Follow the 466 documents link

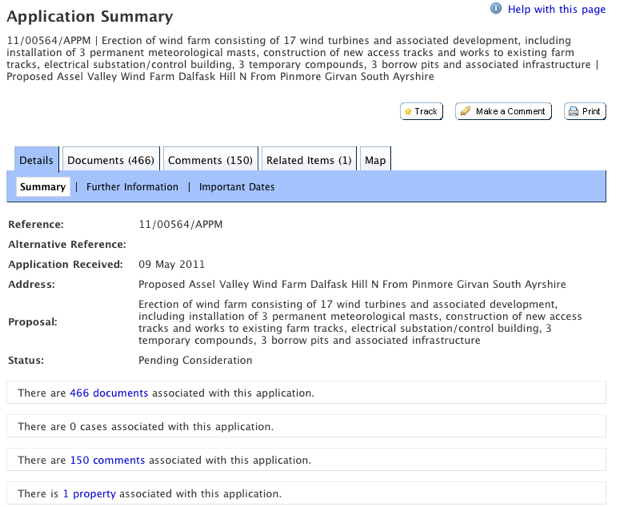pos(109,393)
